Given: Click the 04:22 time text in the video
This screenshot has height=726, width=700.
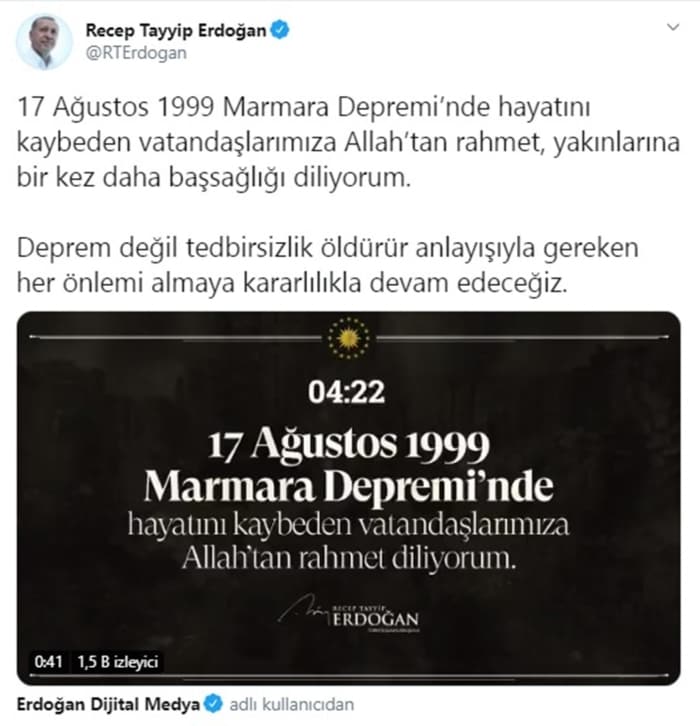Looking at the screenshot, I should (347, 392).
